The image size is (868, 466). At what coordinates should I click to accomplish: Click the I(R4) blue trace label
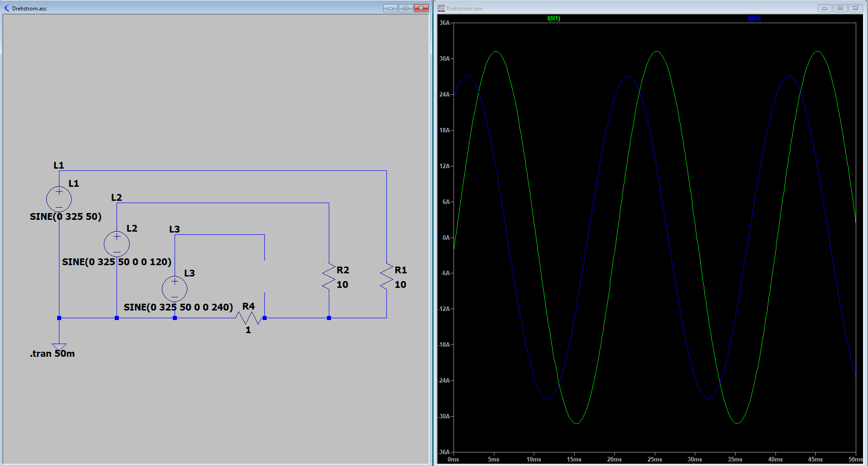(x=755, y=19)
